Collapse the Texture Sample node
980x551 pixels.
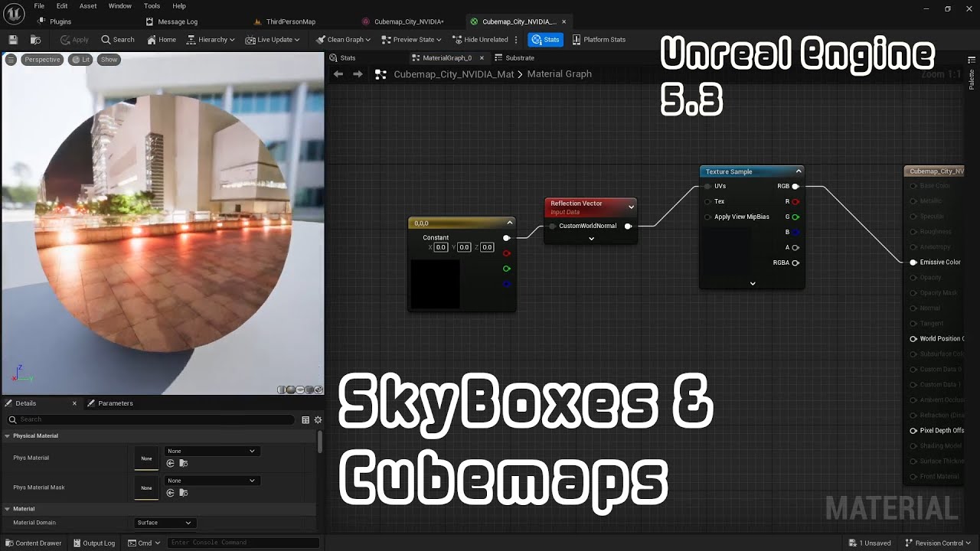click(799, 171)
